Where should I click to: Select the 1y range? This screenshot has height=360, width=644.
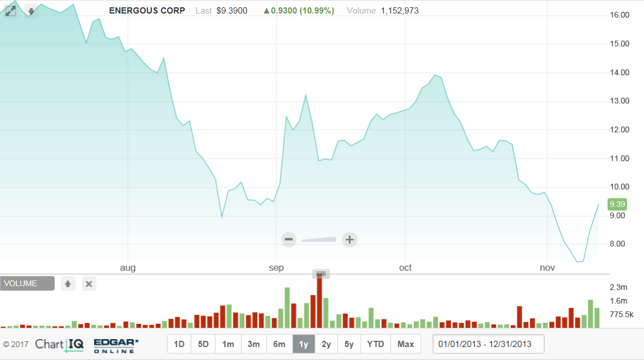(303, 344)
